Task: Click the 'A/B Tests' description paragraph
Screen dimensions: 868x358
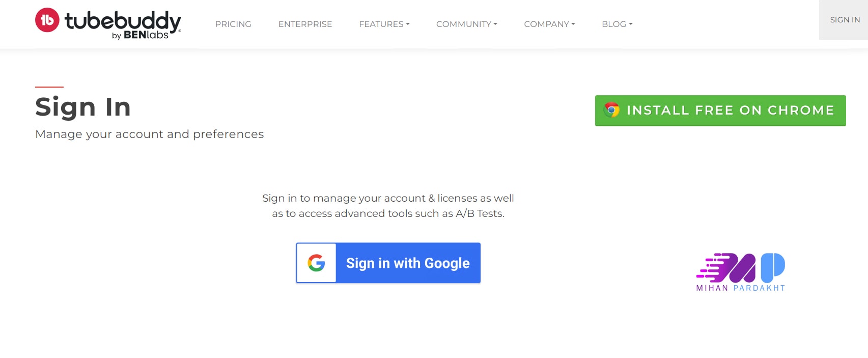Action: (x=388, y=206)
